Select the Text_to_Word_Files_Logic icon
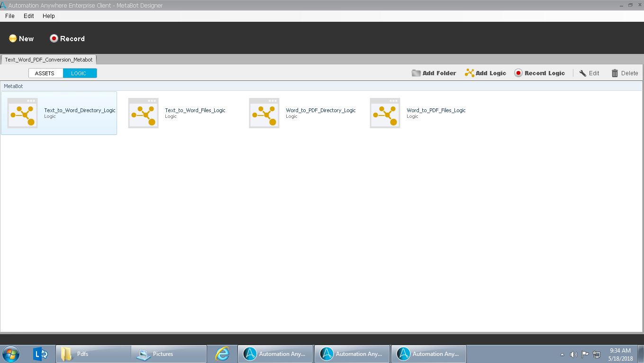644x363 pixels. [x=143, y=113]
